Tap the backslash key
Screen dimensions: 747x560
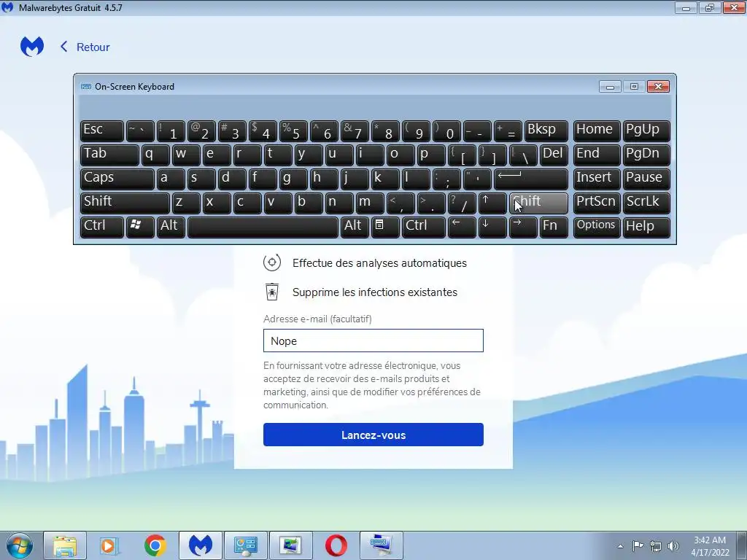(x=523, y=155)
